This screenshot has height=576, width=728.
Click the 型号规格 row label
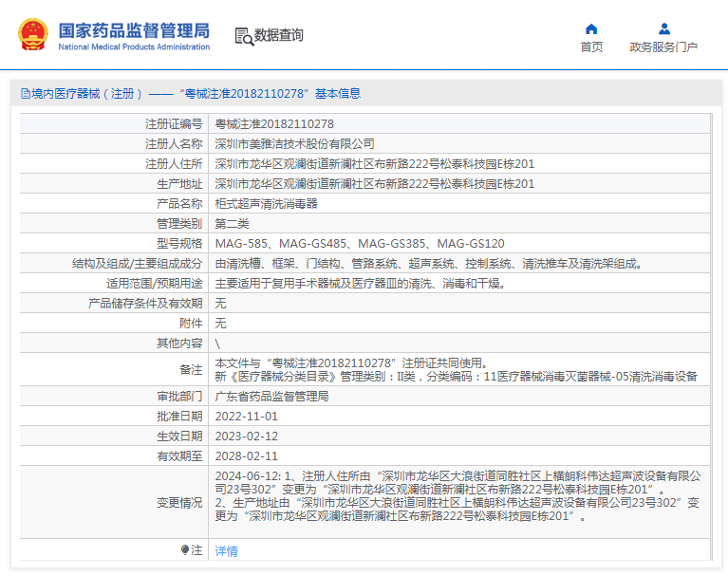pos(179,244)
